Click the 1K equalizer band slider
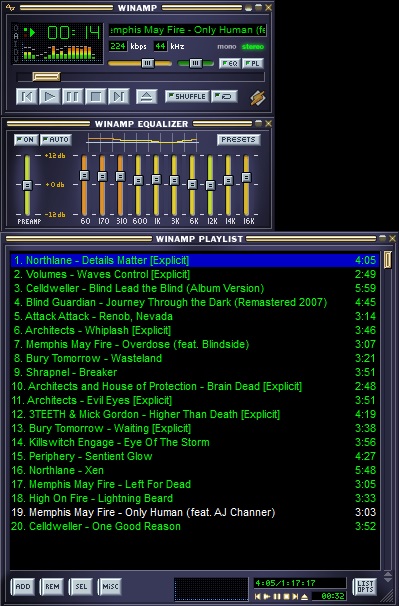Image resolution: width=399 pixels, height=606 pixels. pyautogui.click(x=156, y=179)
